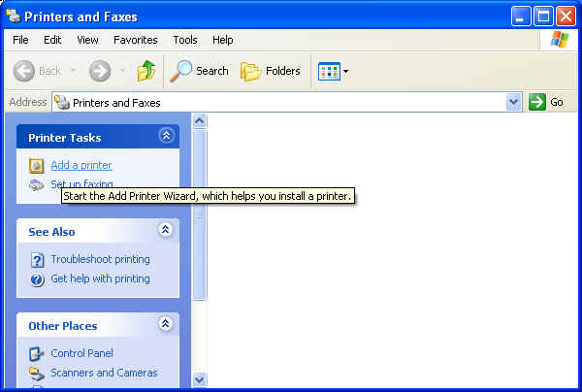
Task: Click the Get help with printing icon
Action: click(37, 279)
